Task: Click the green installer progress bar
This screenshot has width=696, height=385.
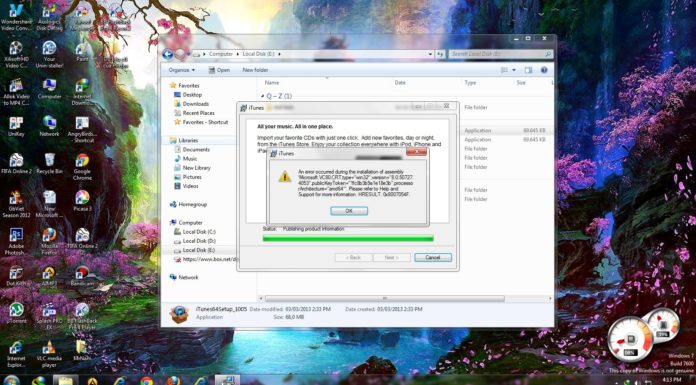Action: tap(348, 239)
